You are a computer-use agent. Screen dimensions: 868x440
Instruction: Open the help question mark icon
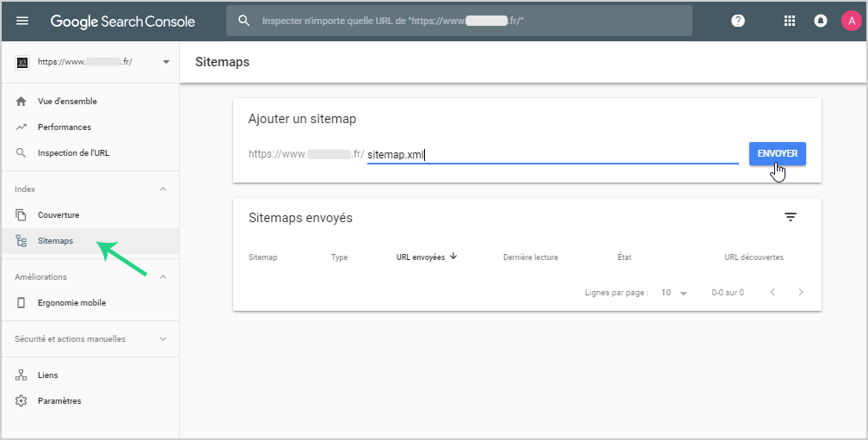tap(738, 21)
